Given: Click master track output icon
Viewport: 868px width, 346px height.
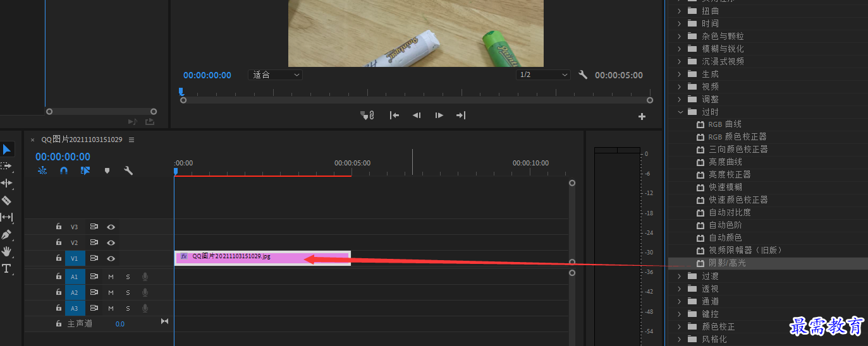Looking at the screenshot, I should point(164,321).
